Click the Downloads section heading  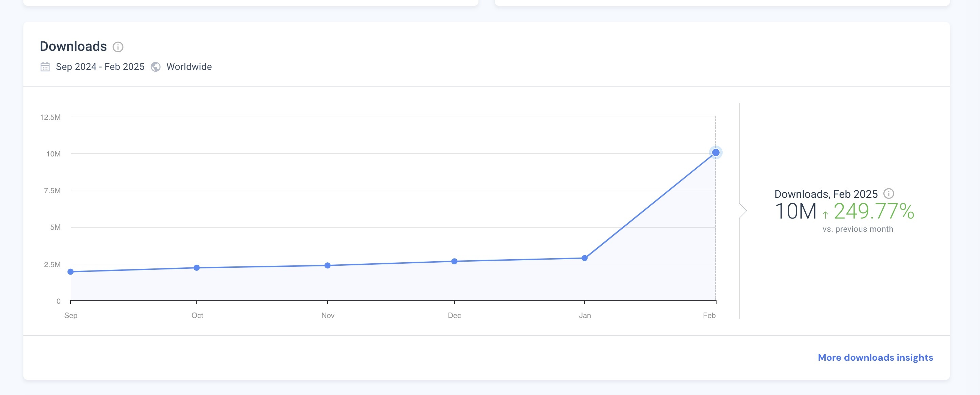[x=74, y=46]
